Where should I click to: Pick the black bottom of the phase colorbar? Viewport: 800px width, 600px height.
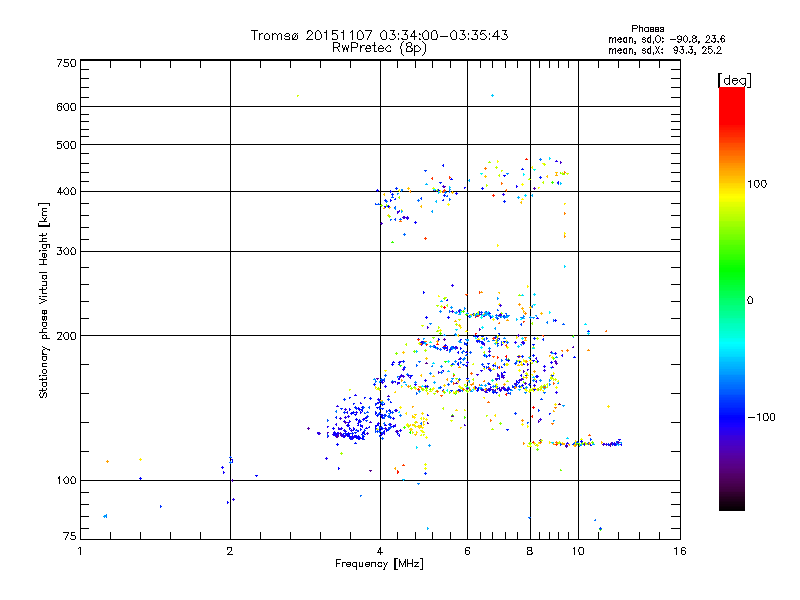732,505
